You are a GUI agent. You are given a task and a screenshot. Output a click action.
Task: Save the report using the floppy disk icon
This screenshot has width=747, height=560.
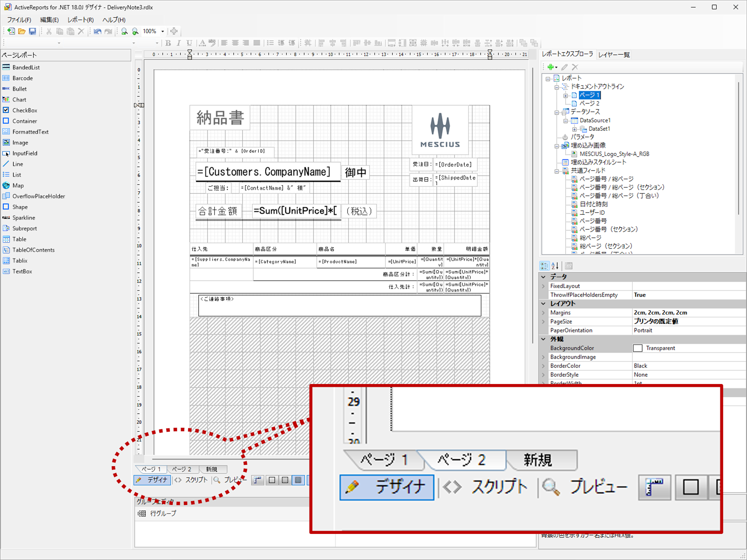tap(32, 31)
